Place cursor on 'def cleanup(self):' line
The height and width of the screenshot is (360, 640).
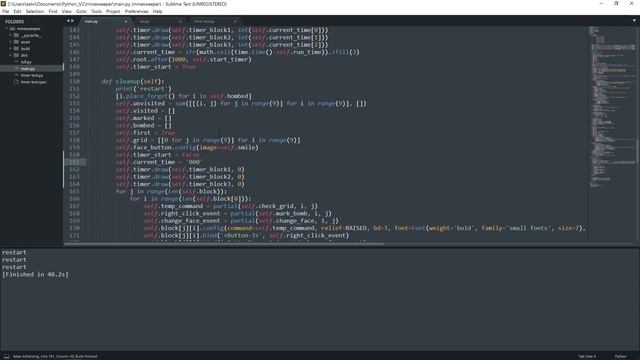point(133,81)
